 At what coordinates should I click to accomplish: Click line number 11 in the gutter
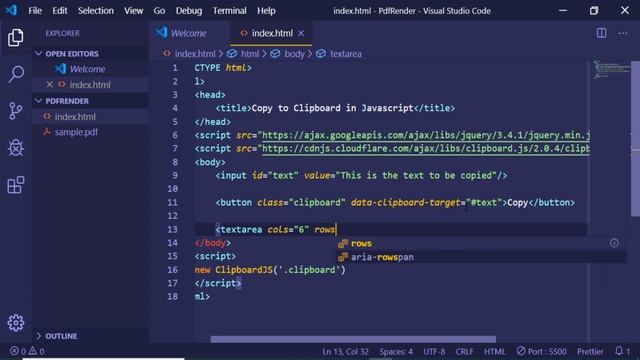pyautogui.click(x=173, y=202)
